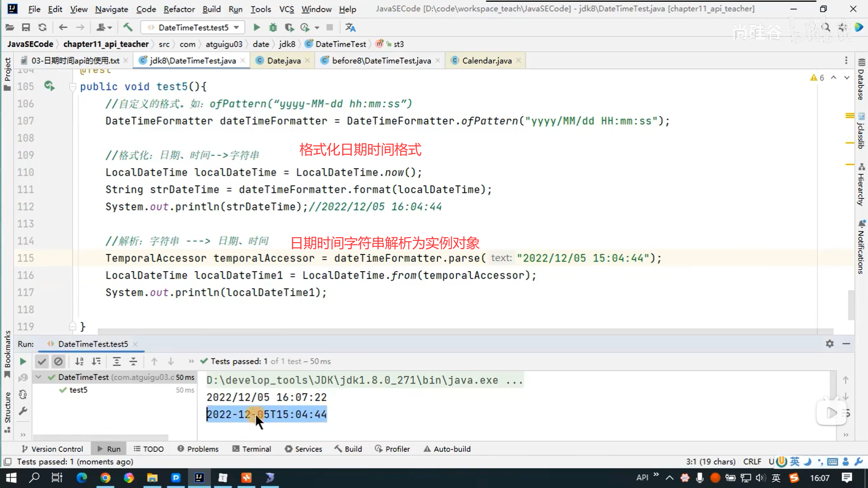868x488 pixels.
Task: Click the Debug bug icon
Action: (x=273, y=28)
